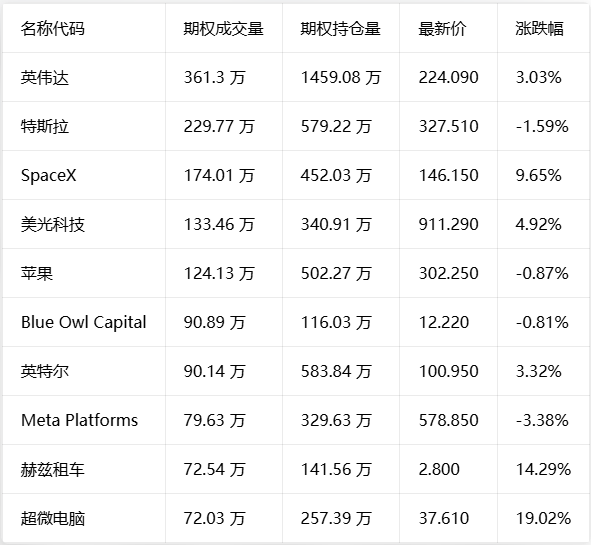Screen dimensions: 591x545
Task: Select the 赫兹租车 name cell
Action: 53,469
